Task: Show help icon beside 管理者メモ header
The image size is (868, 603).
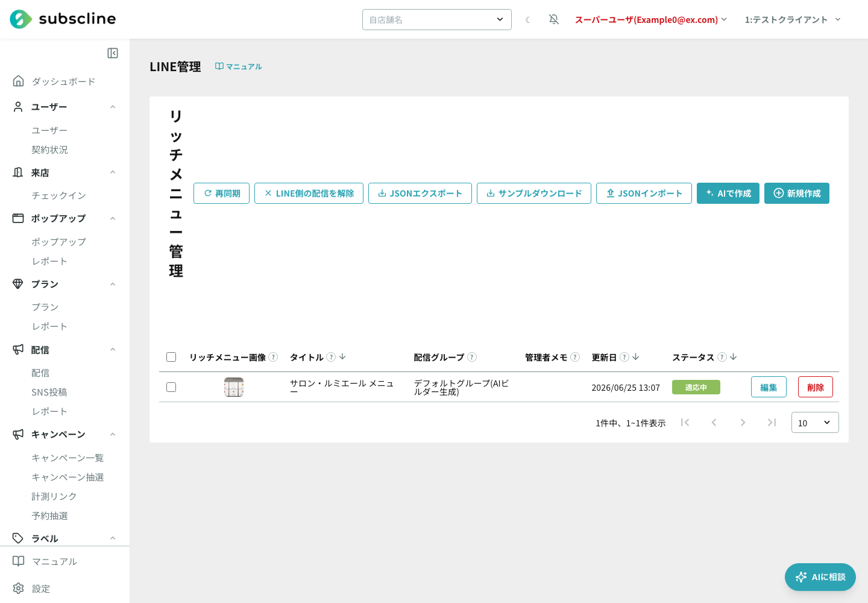Action: click(x=575, y=357)
